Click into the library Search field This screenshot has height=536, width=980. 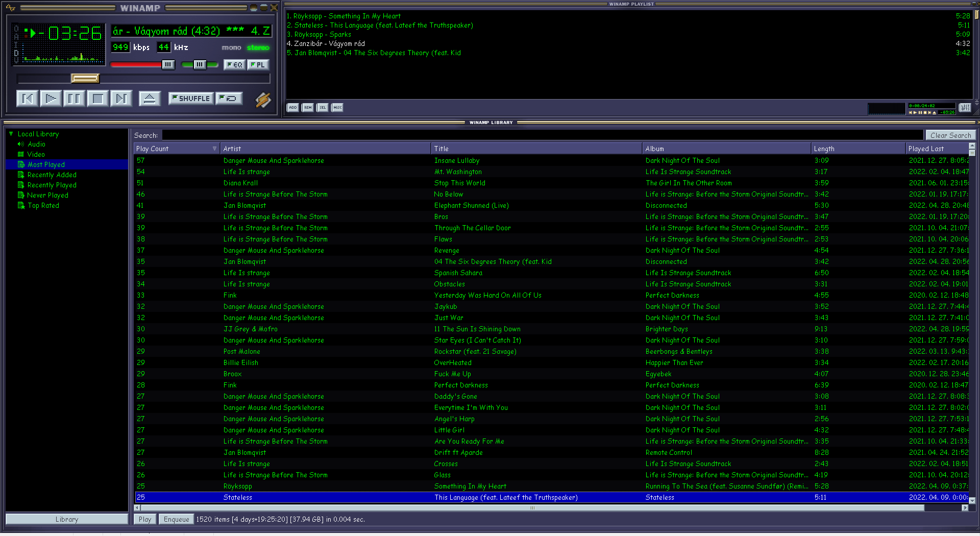click(x=543, y=135)
